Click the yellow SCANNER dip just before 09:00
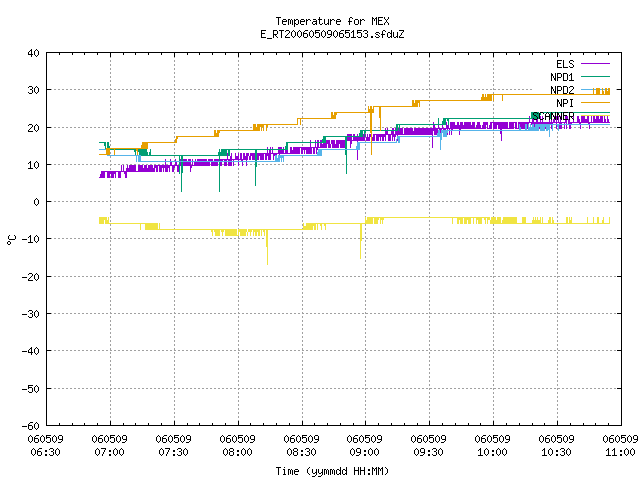 tap(360, 242)
